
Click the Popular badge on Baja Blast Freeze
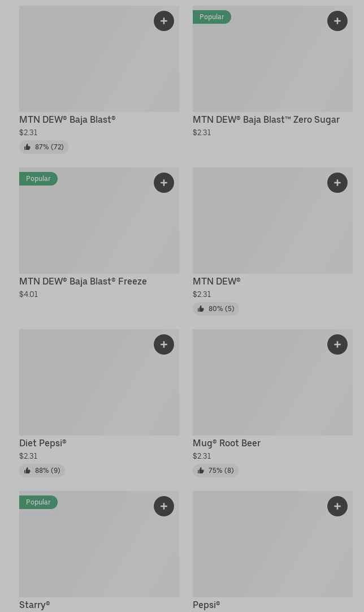click(38, 179)
